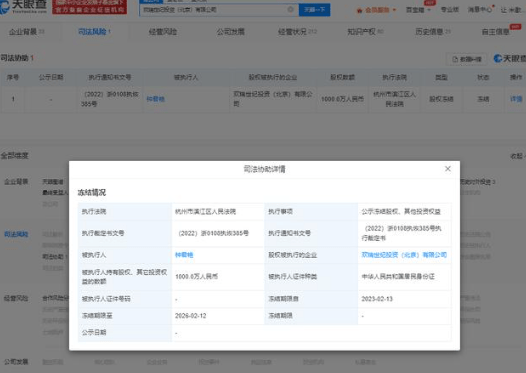The width and height of the screenshot is (526, 373).
Task: Clear the search box with the X icon
Action: point(291,9)
